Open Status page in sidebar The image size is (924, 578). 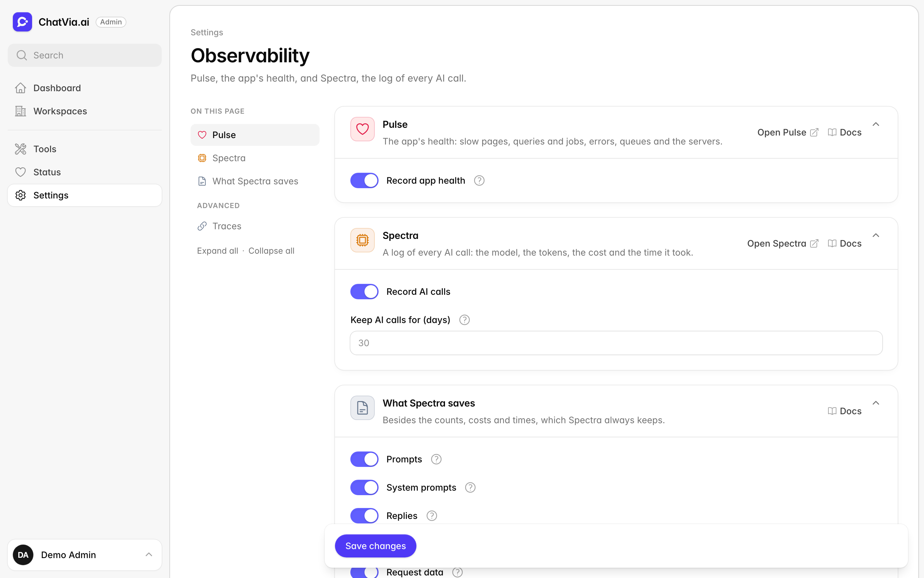click(x=85, y=172)
